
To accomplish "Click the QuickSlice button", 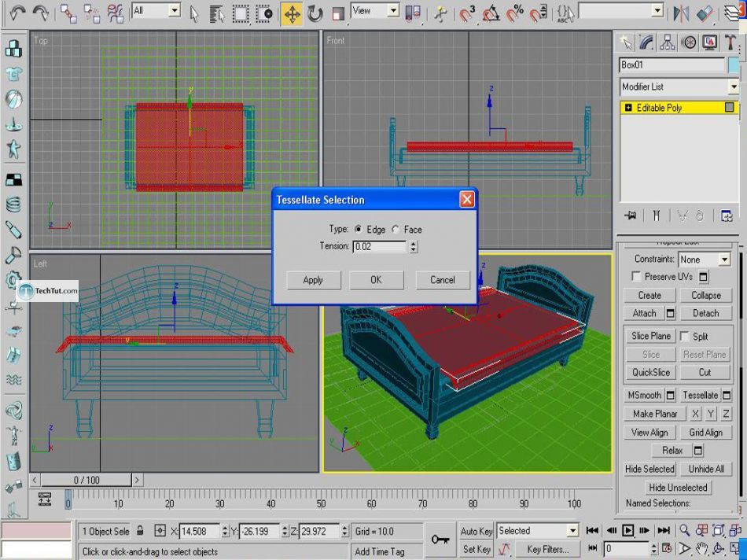I will [651, 372].
